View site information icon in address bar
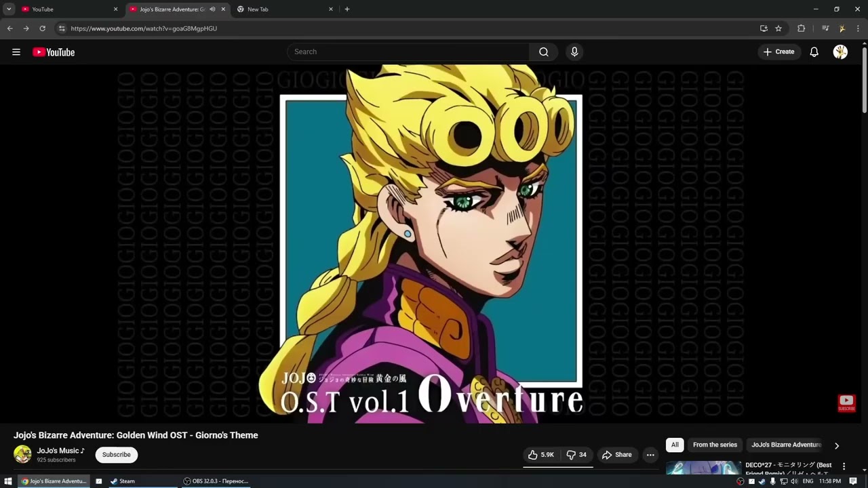The width and height of the screenshot is (868, 488). [62, 28]
